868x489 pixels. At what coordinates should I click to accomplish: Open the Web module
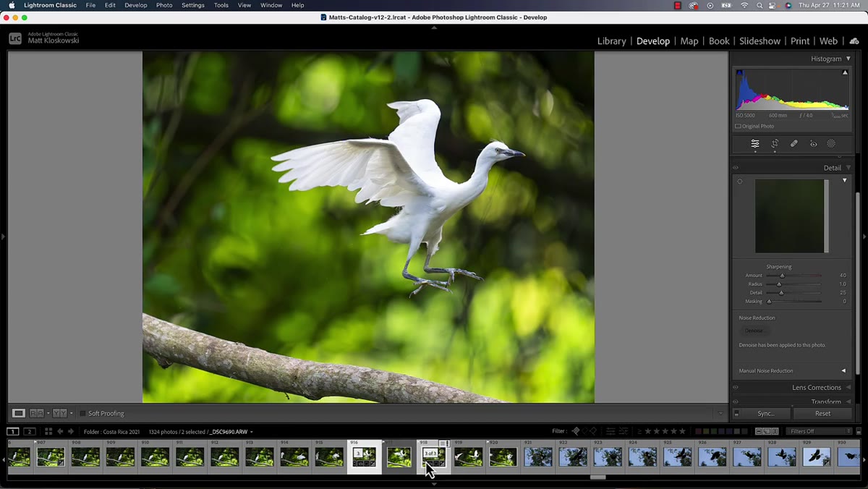[828, 41]
